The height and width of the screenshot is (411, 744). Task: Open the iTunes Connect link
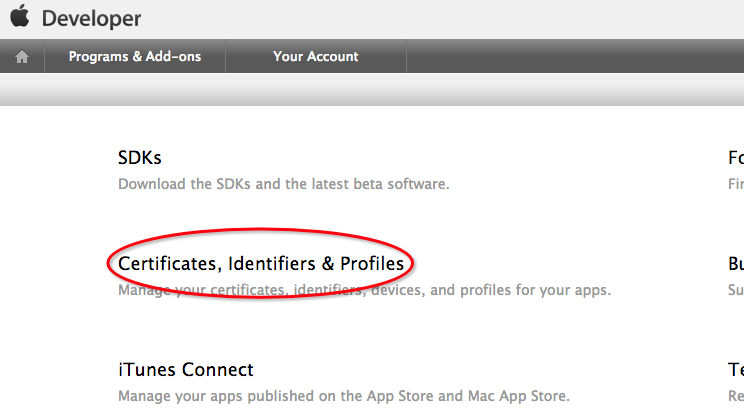pyautogui.click(x=186, y=370)
